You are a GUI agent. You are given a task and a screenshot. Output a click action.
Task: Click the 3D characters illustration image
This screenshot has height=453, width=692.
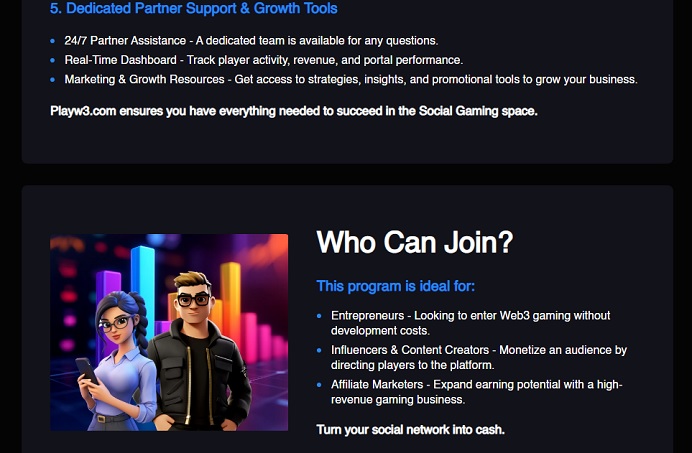pos(169,332)
